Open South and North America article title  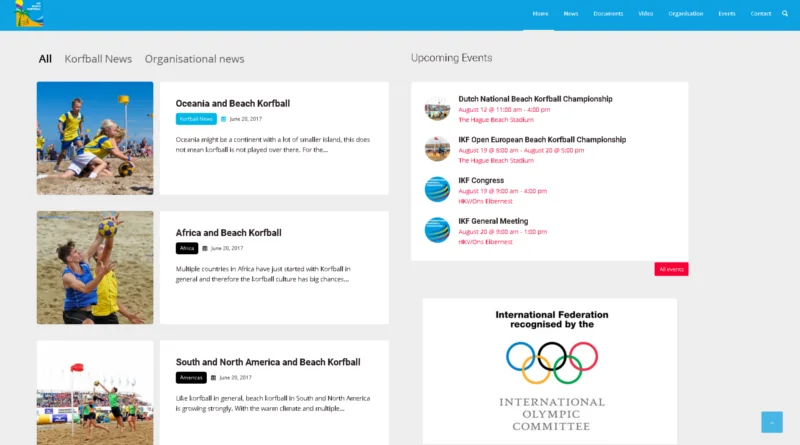[x=268, y=362]
